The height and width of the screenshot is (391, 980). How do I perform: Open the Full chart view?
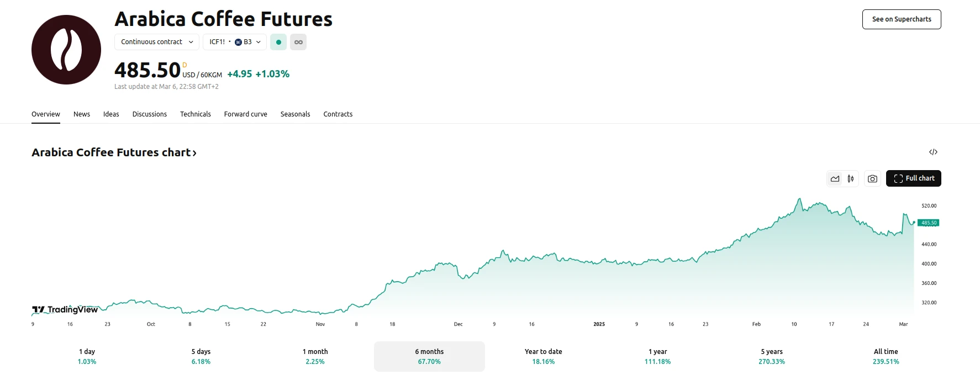(x=913, y=178)
